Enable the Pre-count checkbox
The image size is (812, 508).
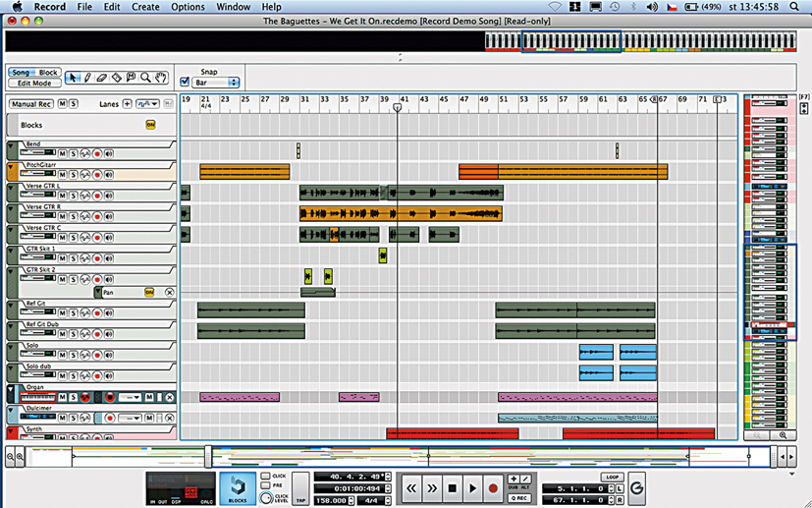(x=265, y=485)
